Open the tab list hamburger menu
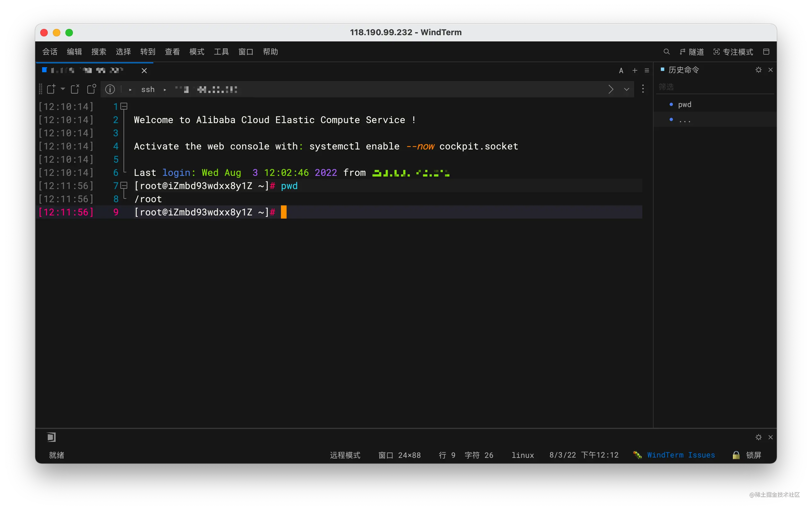Viewport: 812px width, 510px height. [647, 70]
